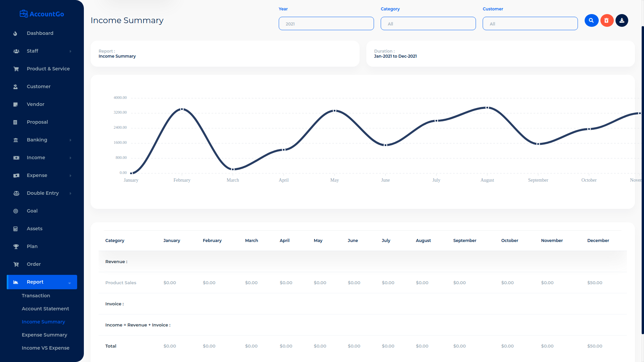This screenshot has height=362, width=644.
Task: Open the Proposal menu item
Action: [42, 122]
